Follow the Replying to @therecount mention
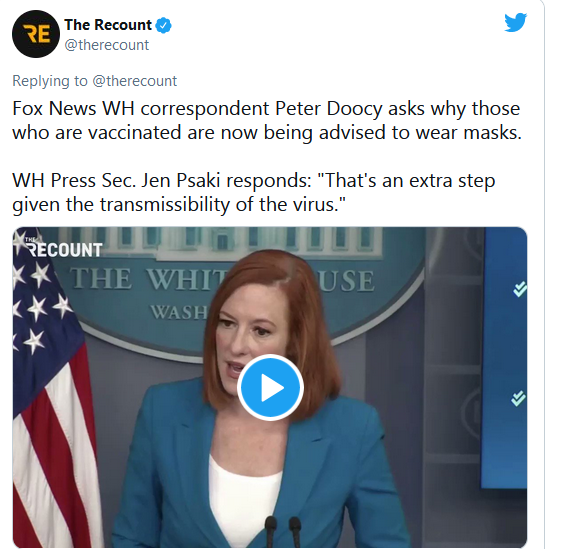This screenshot has height=549, width=570. pos(135,81)
